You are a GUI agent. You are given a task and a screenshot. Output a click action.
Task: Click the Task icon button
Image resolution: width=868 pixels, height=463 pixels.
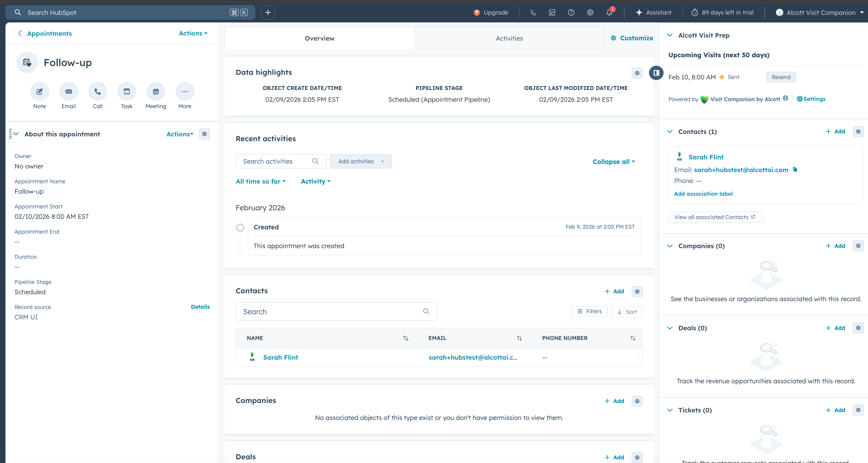(127, 92)
